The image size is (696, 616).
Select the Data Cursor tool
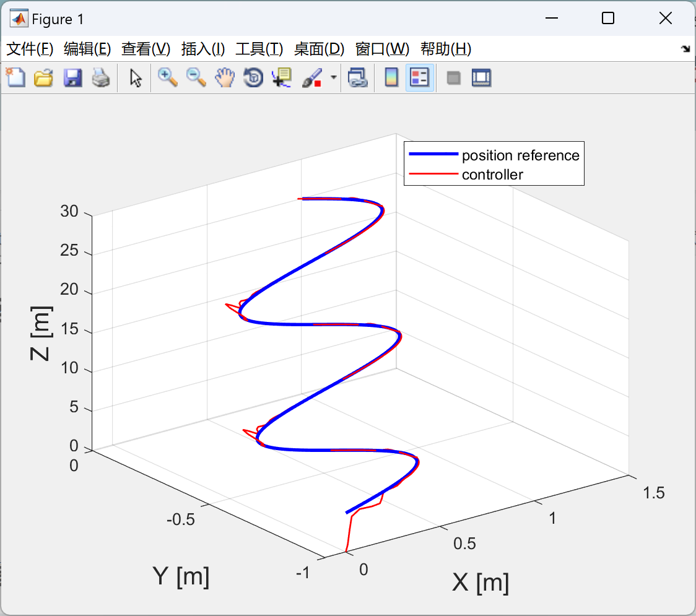282,77
